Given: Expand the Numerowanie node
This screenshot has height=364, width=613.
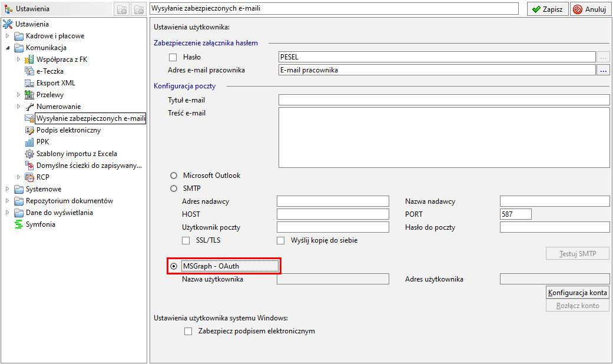Looking at the screenshot, I should (18, 107).
